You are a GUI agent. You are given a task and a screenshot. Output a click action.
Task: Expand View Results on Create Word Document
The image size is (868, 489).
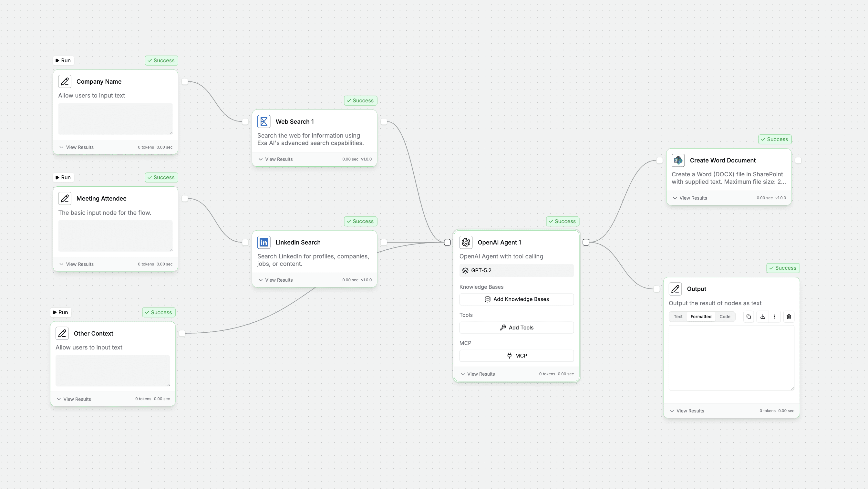pyautogui.click(x=689, y=198)
